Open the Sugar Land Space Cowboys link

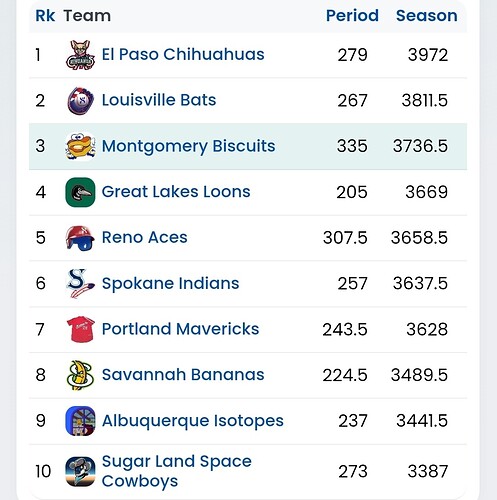tap(176, 471)
